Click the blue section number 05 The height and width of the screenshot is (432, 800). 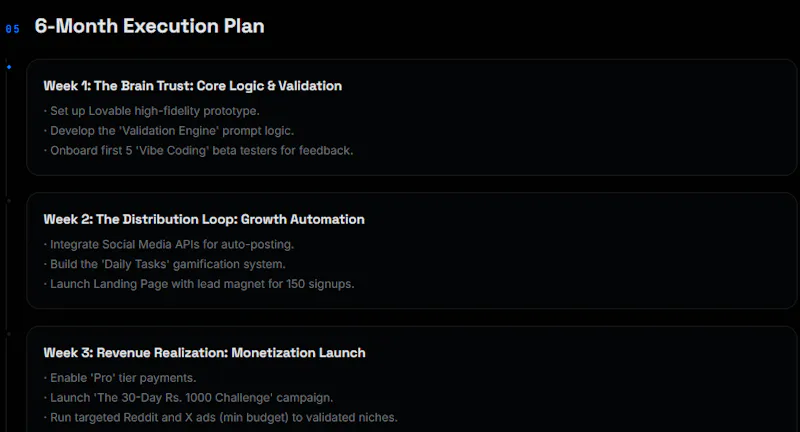[13, 29]
